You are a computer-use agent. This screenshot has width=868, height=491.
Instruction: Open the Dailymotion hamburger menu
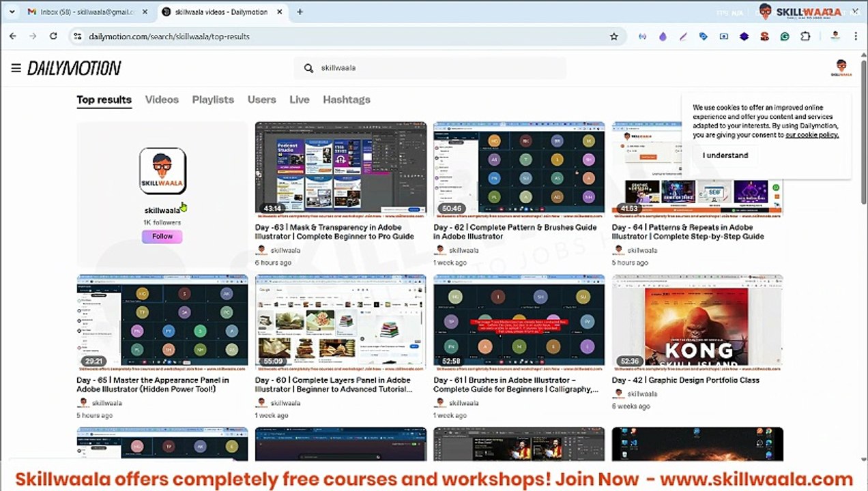click(x=16, y=68)
